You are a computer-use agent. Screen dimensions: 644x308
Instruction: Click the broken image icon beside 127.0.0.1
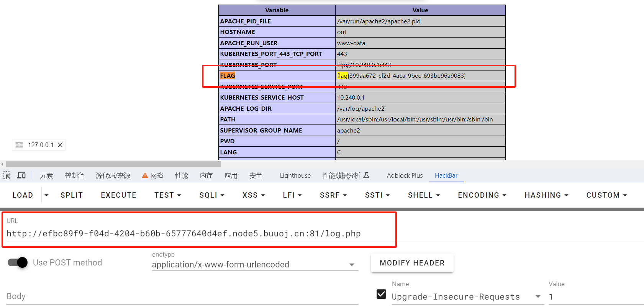(19, 145)
